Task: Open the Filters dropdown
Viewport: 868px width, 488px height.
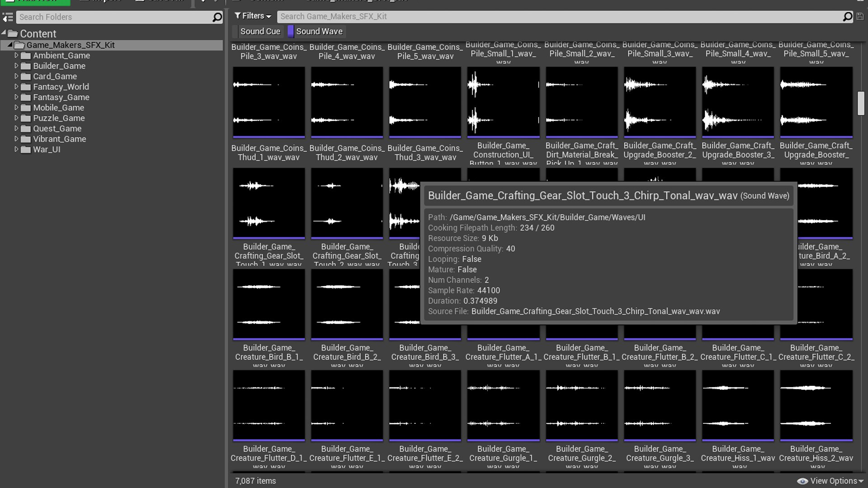Action: pyautogui.click(x=252, y=16)
